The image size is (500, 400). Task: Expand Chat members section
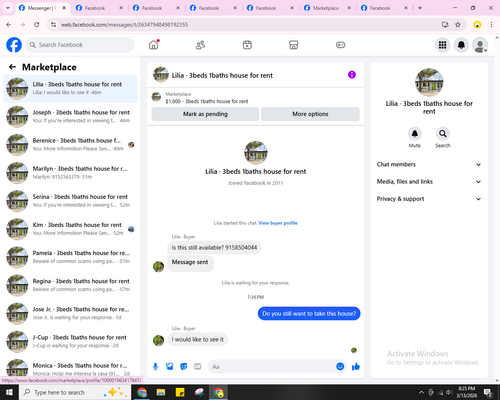pyautogui.click(x=429, y=164)
